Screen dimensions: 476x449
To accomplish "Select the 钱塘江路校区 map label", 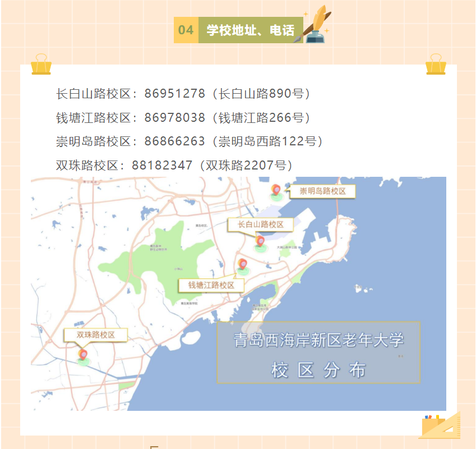I will click(211, 285).
